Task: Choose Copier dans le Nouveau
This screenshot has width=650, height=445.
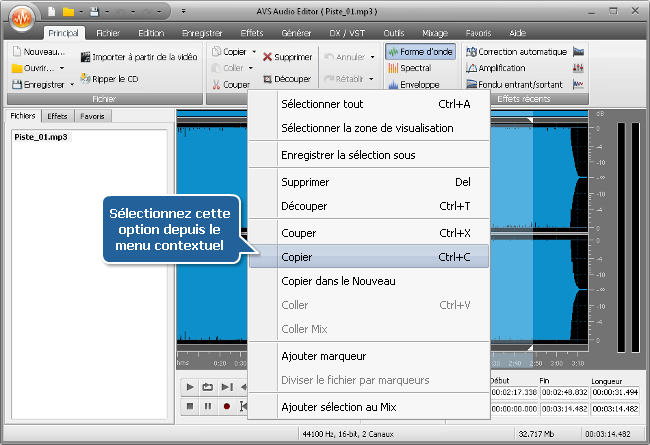Action: tap(369, 281)
